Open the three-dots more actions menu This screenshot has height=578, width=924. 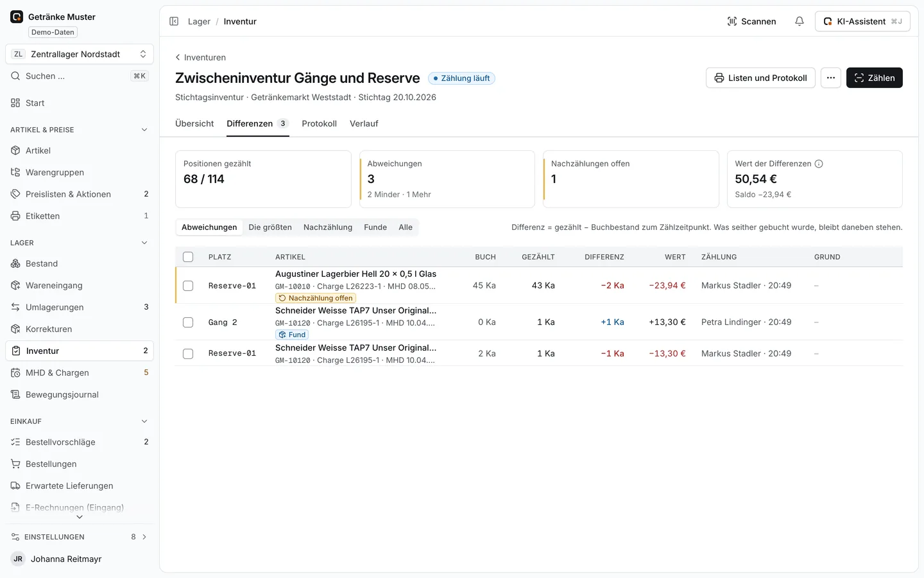831,78
